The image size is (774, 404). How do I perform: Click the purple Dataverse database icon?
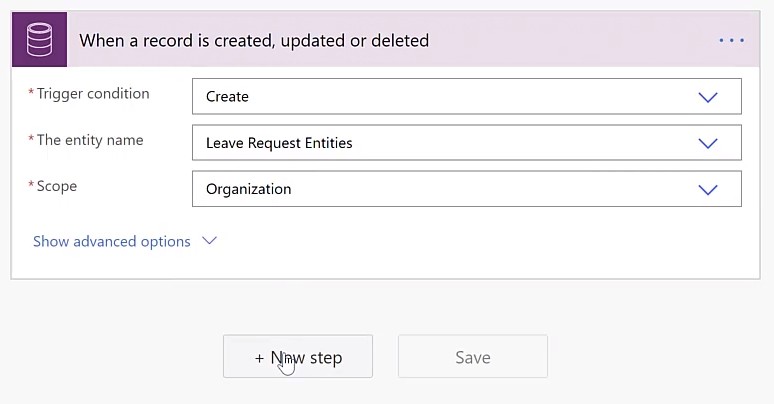tap(39, 40)
